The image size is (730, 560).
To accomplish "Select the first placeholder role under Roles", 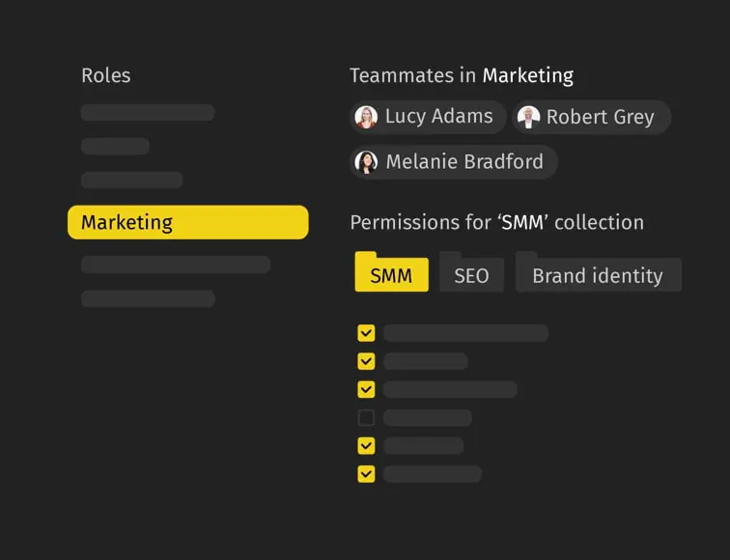I will coord(148,113).
